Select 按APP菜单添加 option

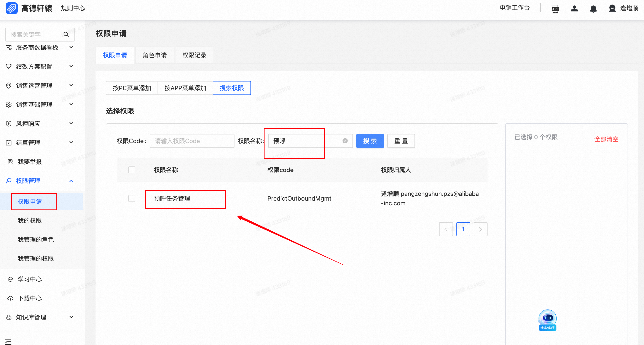tap(185, 88)
